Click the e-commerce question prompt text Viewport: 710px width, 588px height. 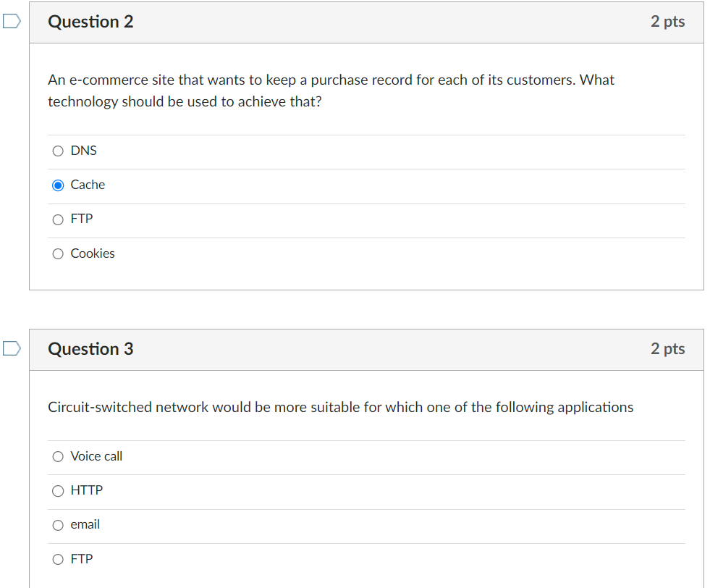331,91
